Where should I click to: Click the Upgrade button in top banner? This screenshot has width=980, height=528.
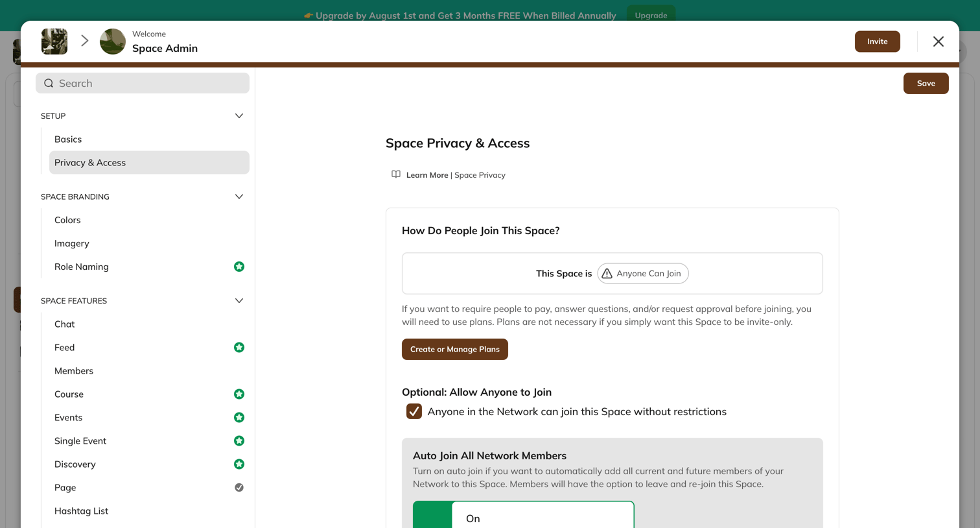[651, 16]
